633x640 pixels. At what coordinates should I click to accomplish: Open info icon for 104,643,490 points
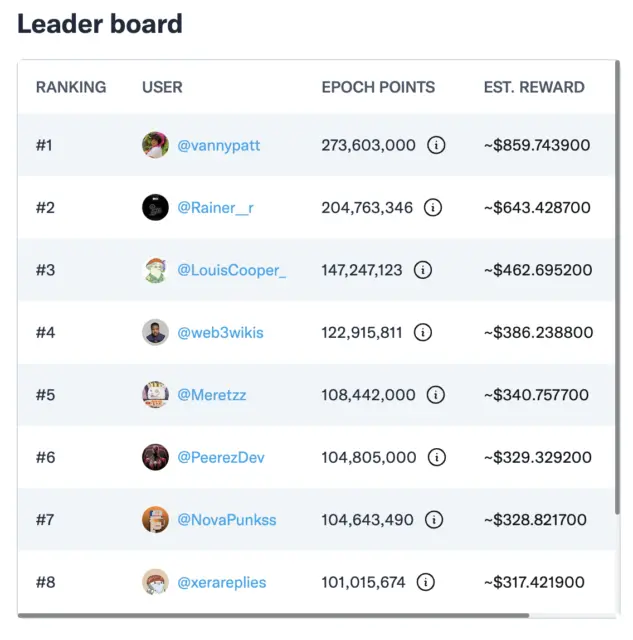pos(434,520)
